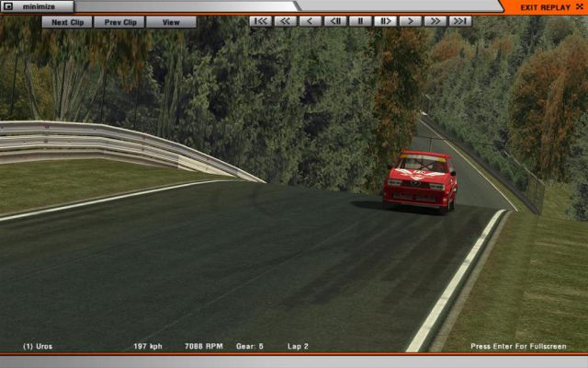This screenshot has height=368, width=588.
Task: Click the minimize square icon
Action: [8, 6]
